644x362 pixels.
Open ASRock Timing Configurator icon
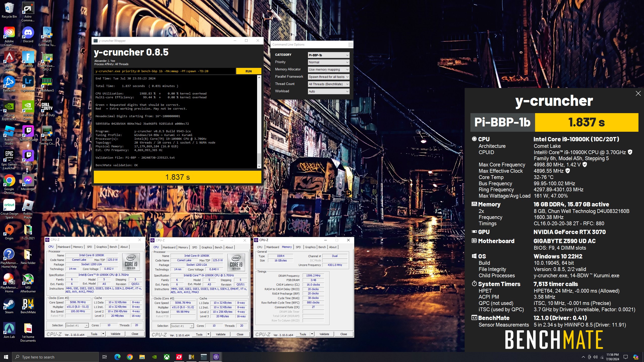point(47,135)
